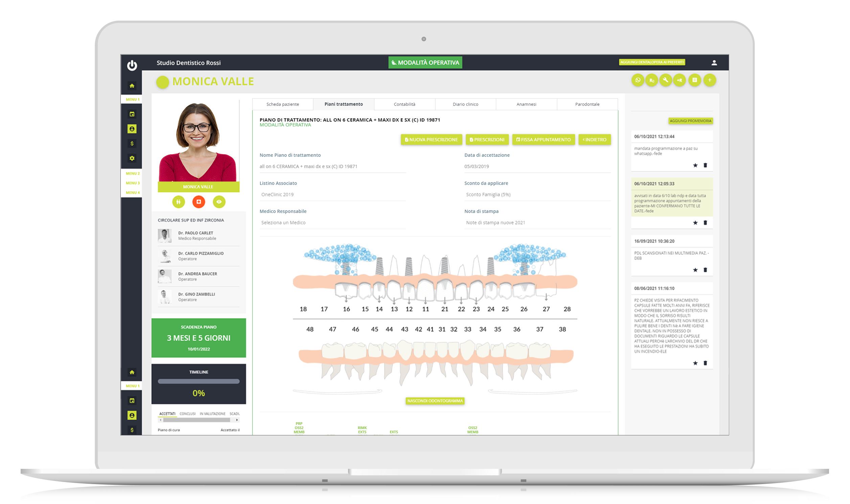This screenshot has width=850, height=504.
Task: Delete the note dated 06/10/2021 12:13:44
Action: (705, 165)
